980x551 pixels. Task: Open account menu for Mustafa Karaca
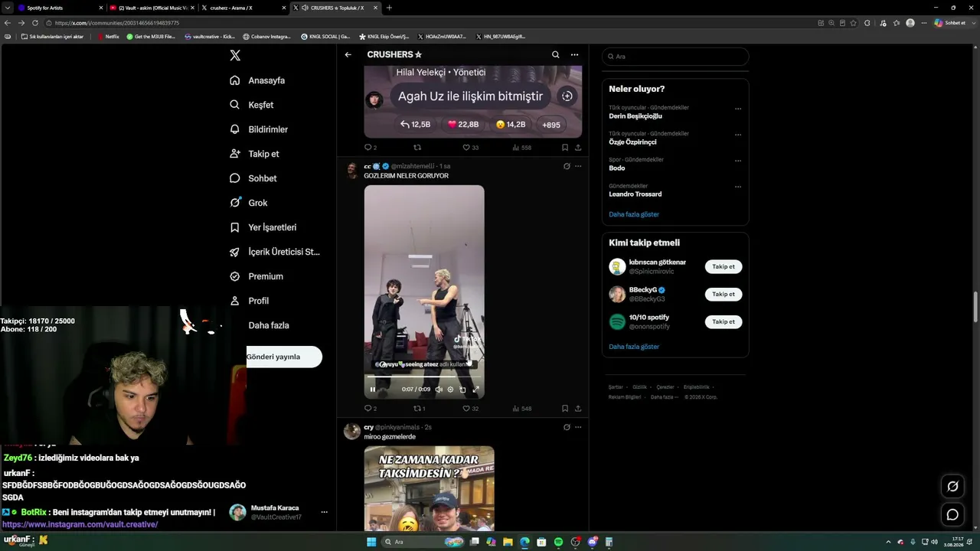click(x=324, y=512)
